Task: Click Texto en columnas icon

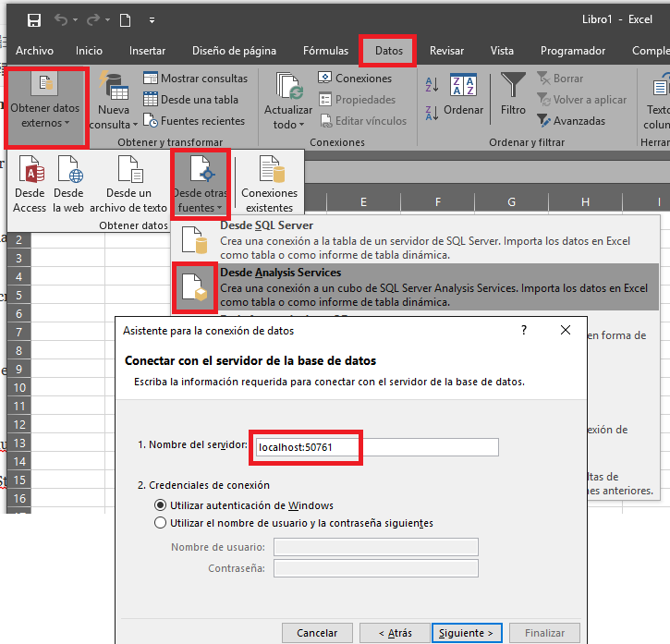Action: coord(657,101)
